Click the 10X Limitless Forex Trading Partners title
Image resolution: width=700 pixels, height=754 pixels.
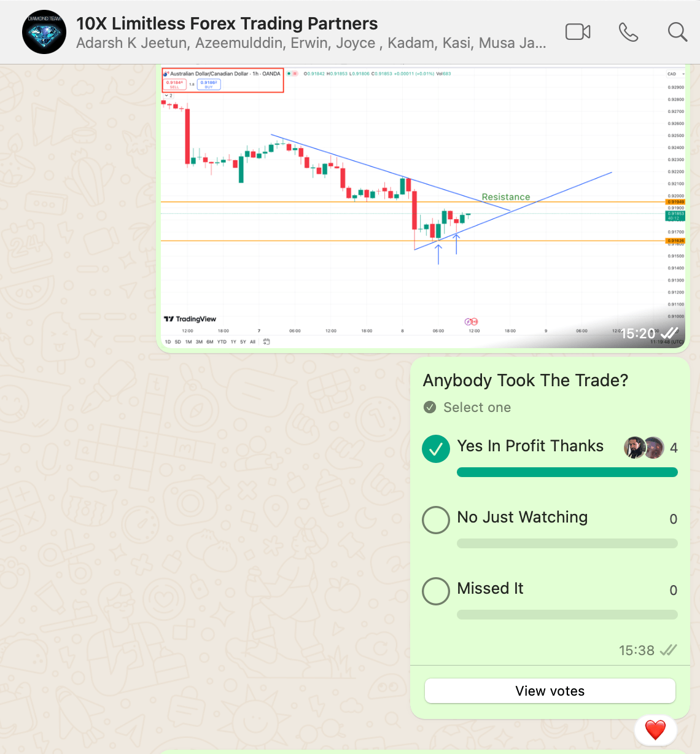[227, 23]
